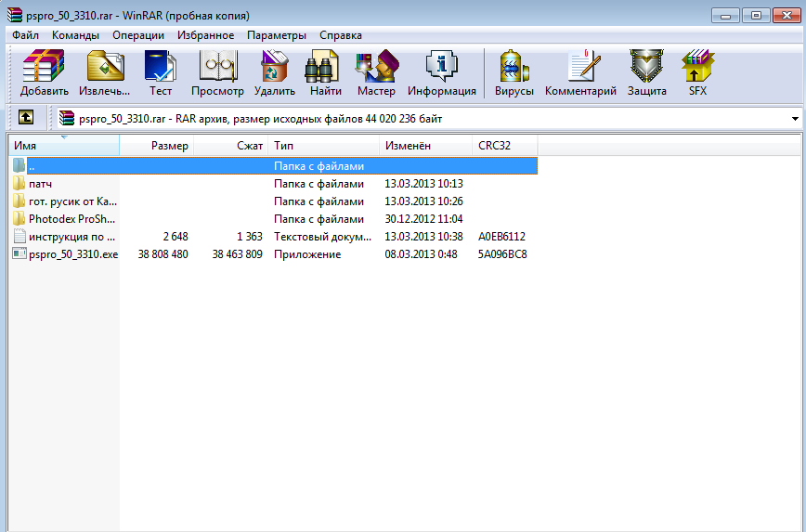Expand address bar dropdown arrow
The height and width of the screenshot is (532, 806).
[x=795, y=119]
